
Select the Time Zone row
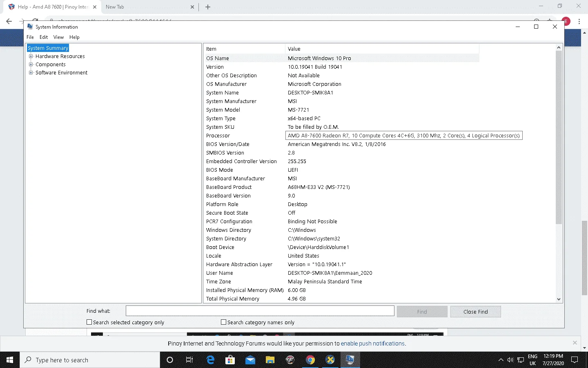[x=341, y=282]
